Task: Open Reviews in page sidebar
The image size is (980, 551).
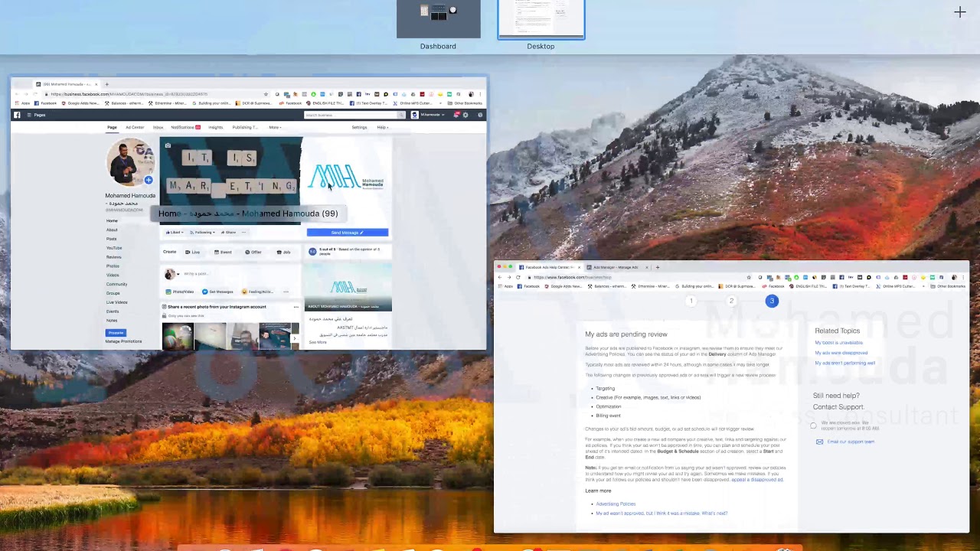Action: [x=114, y=257]
